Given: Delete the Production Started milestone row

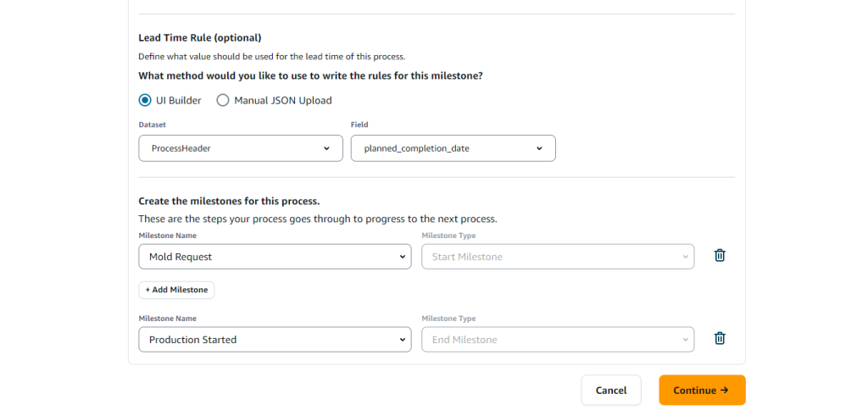Looking at the screenshot, I should point(720,338).
